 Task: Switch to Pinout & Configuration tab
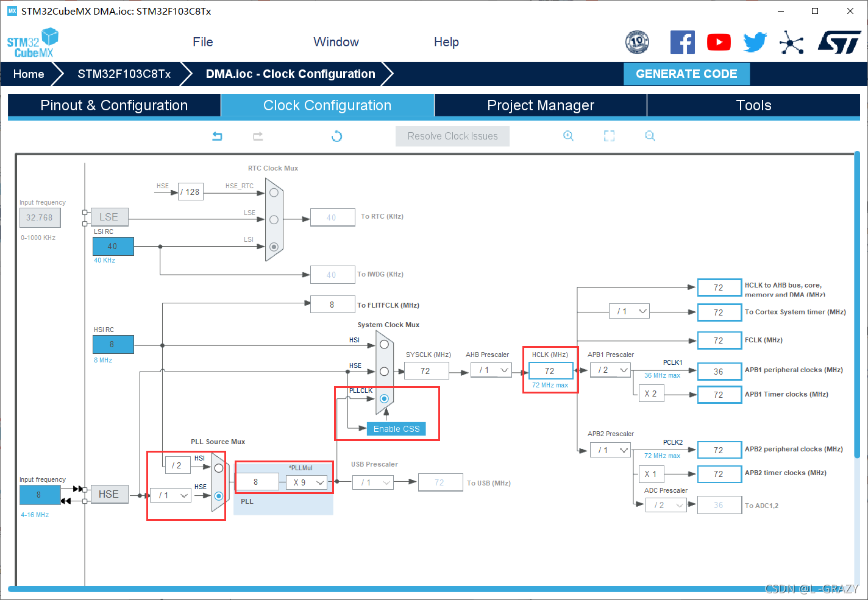click(x=114, y=105)
